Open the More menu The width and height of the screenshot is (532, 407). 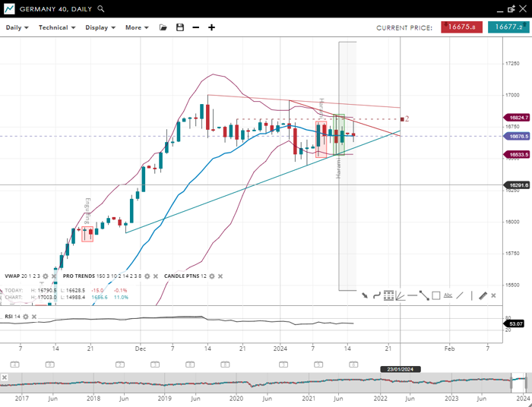[136, 27]
